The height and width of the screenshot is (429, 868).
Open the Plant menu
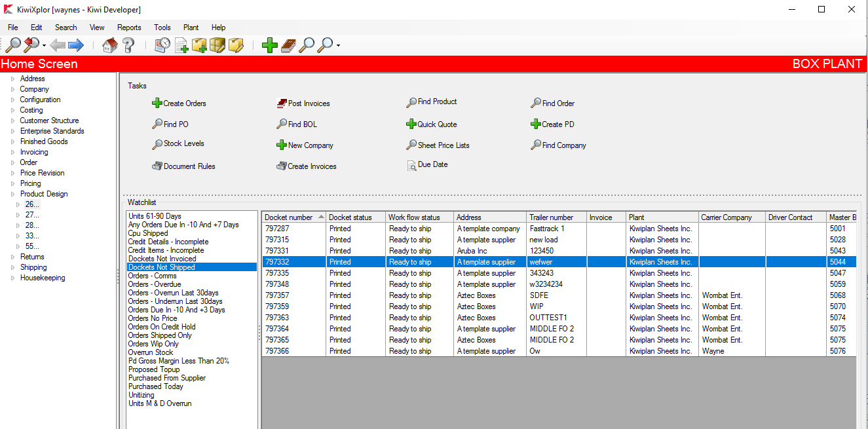click(191, 28)
